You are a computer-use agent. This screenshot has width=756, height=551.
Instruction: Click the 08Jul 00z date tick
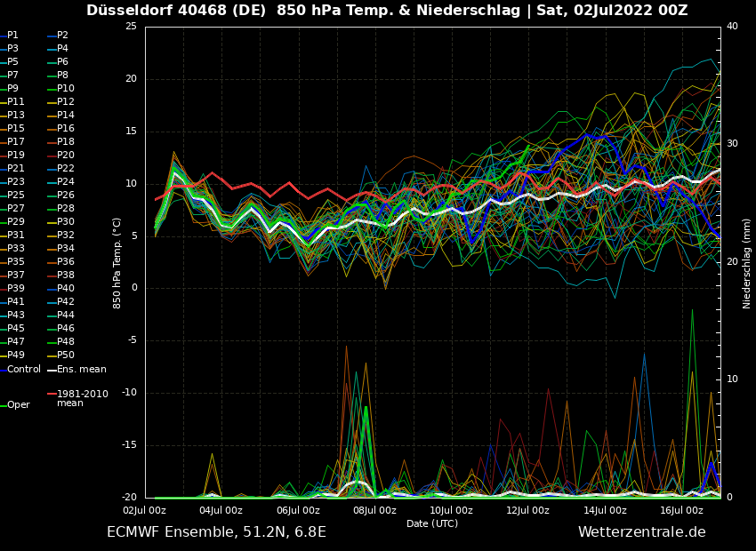pos(374,510)
